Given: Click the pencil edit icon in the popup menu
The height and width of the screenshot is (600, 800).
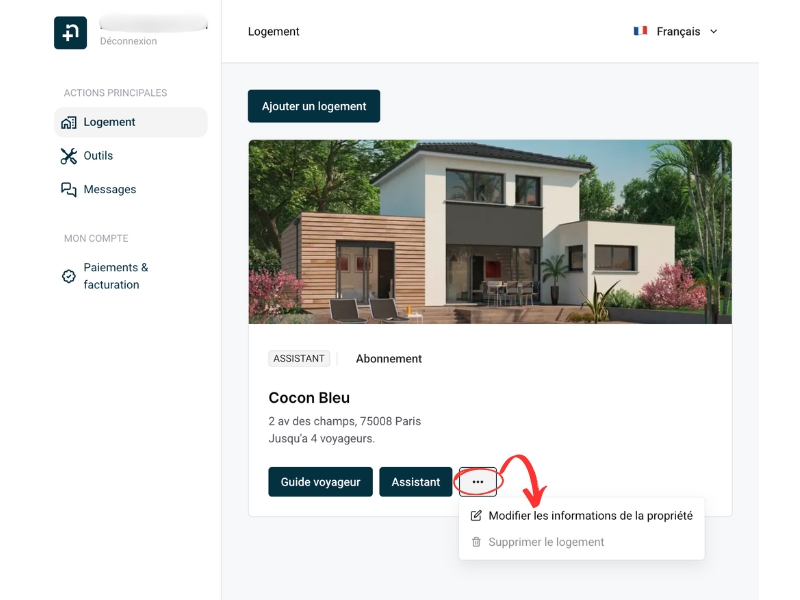Looking at the screenshot, I should point(476,515).
